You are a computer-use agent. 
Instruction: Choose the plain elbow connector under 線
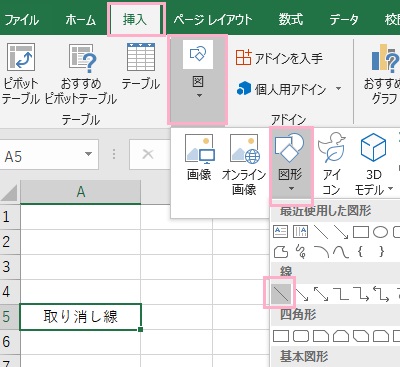click(x=341, y=294)
